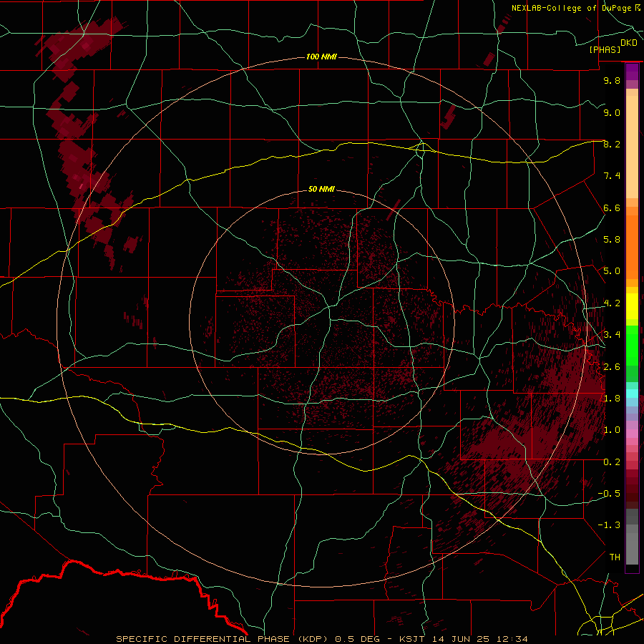Pick the yellow segment of the color bar

632,306
